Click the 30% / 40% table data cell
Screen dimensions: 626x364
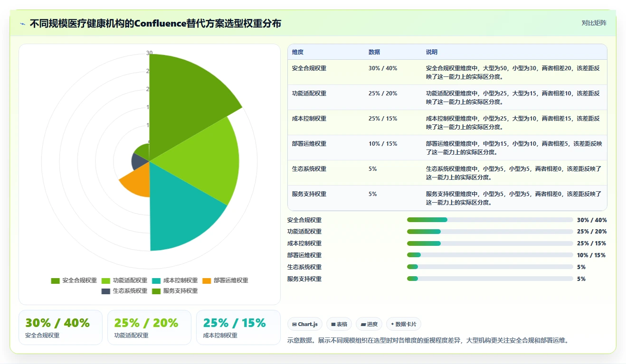[x=383, y=68]
